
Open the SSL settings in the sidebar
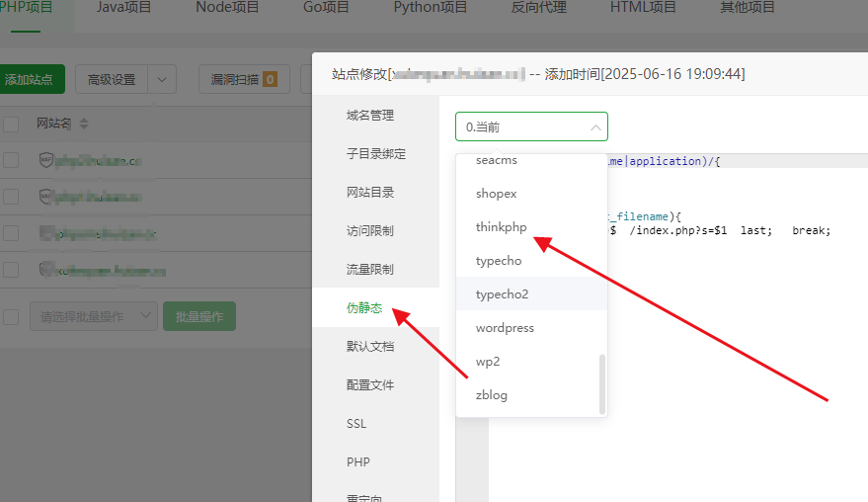click(356, 424)
